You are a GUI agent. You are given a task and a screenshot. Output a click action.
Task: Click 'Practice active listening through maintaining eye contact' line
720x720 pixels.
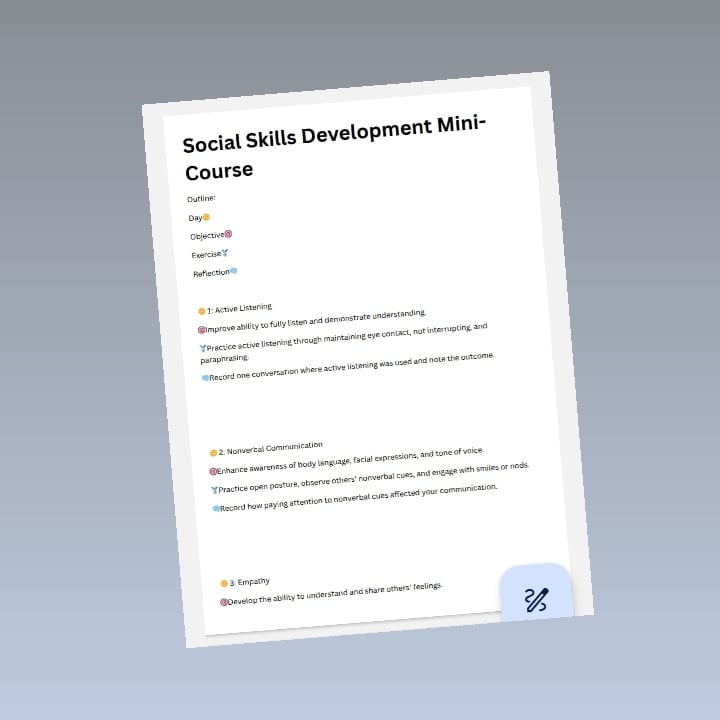tap(347, 338)
